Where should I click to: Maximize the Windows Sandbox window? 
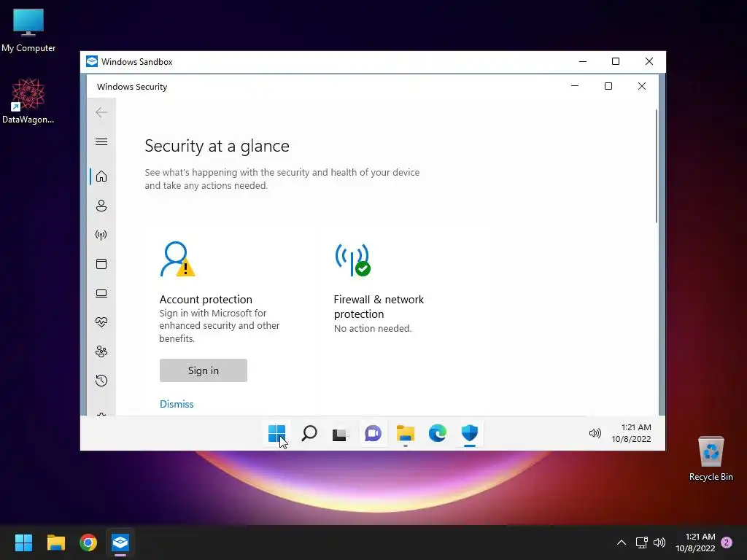tap(616, 61)
